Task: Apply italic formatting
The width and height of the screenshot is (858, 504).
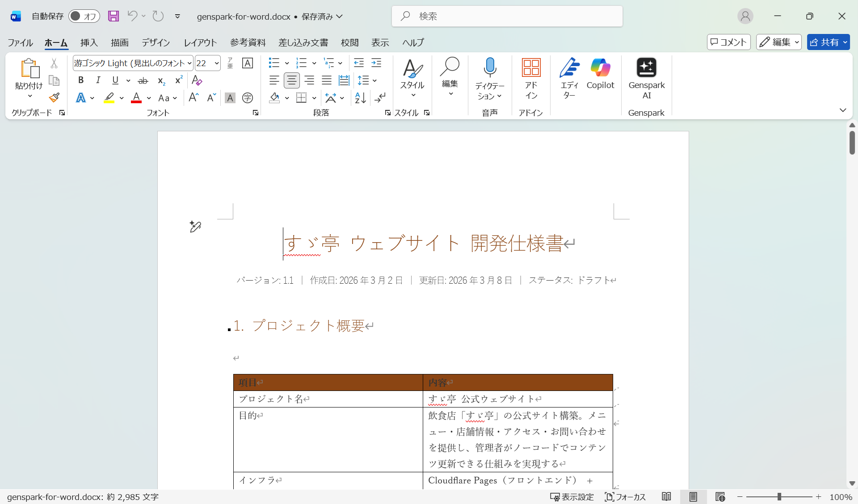Action: (x=98, y=80)
